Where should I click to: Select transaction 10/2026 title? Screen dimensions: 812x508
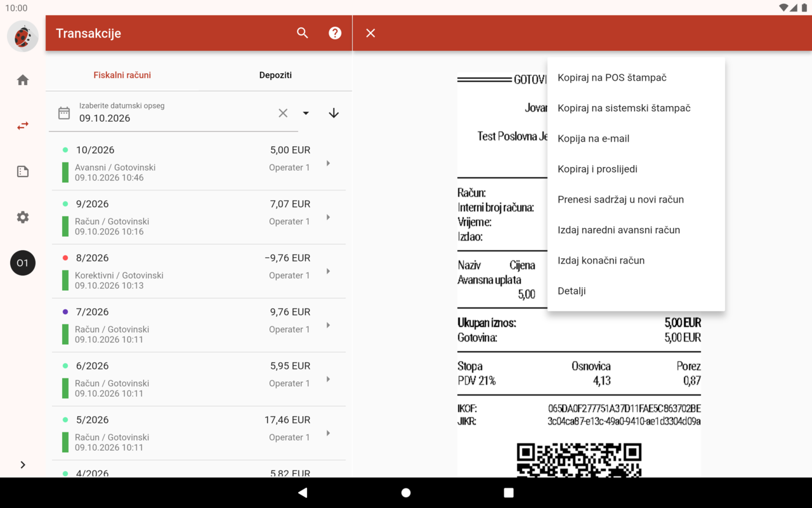[x=95, y=150]
